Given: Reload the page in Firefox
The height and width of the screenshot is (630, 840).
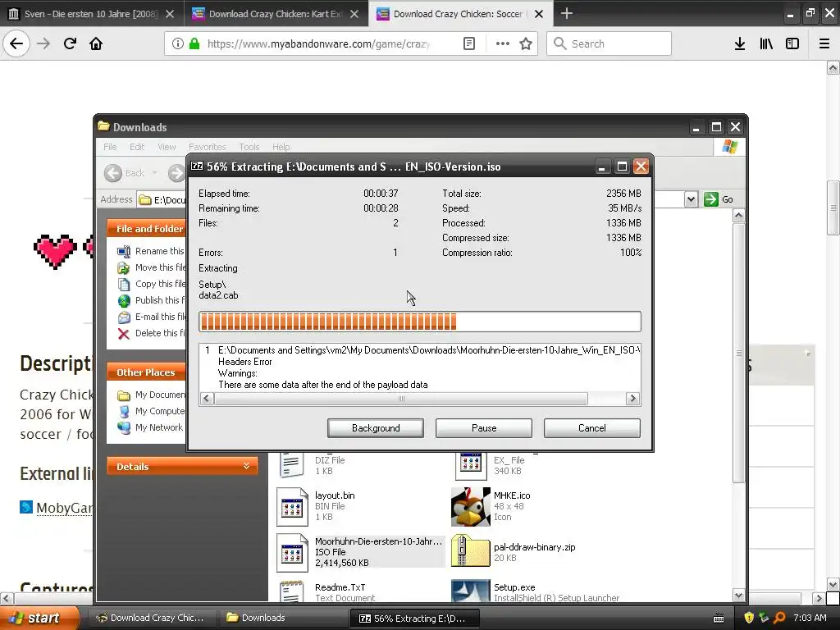Looking at the screenshot, I should click(70, 43).
